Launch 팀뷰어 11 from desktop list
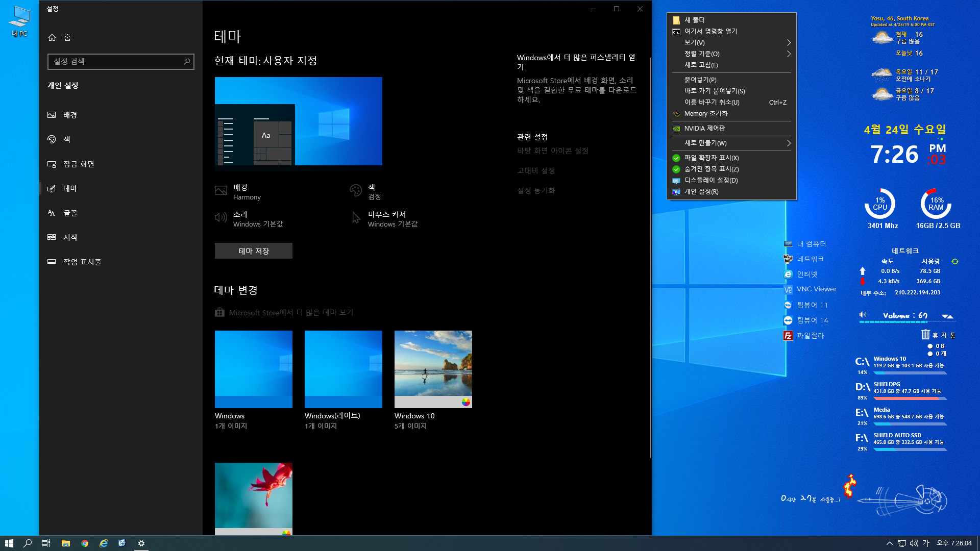The height and width of the screenshot is (551, 980). 805,305
